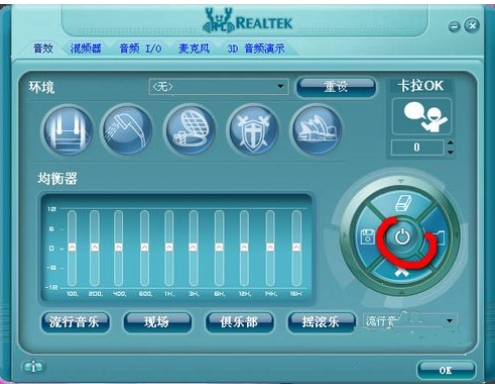
Task: Save equalizer preset with floppy disk icon
Action: coord(368,236)
